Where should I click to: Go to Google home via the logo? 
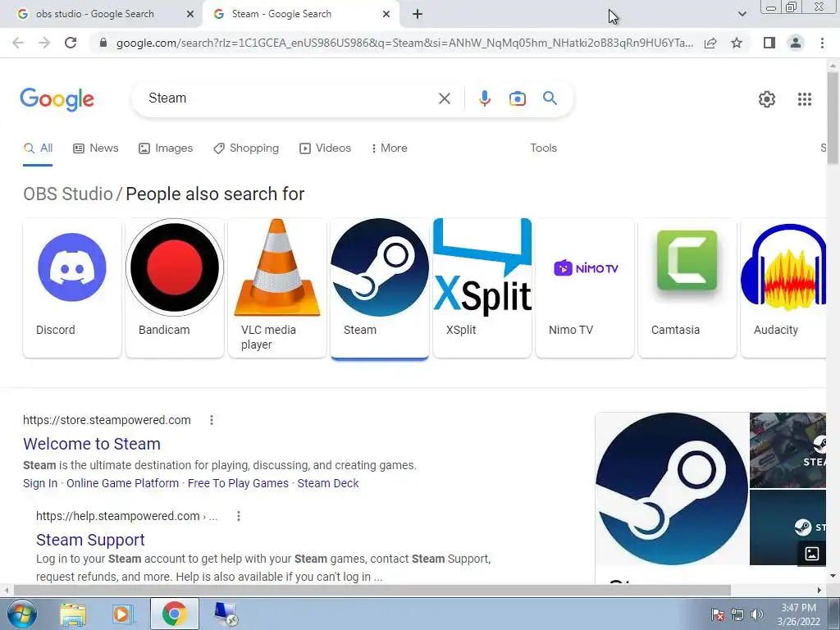[x=57, y=99]
